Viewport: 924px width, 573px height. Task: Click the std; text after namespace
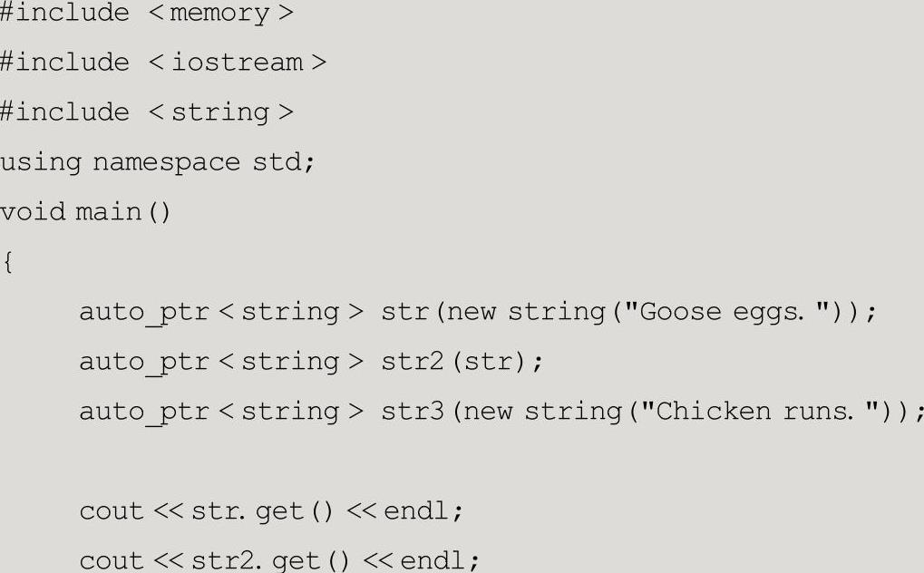(284, 161)
